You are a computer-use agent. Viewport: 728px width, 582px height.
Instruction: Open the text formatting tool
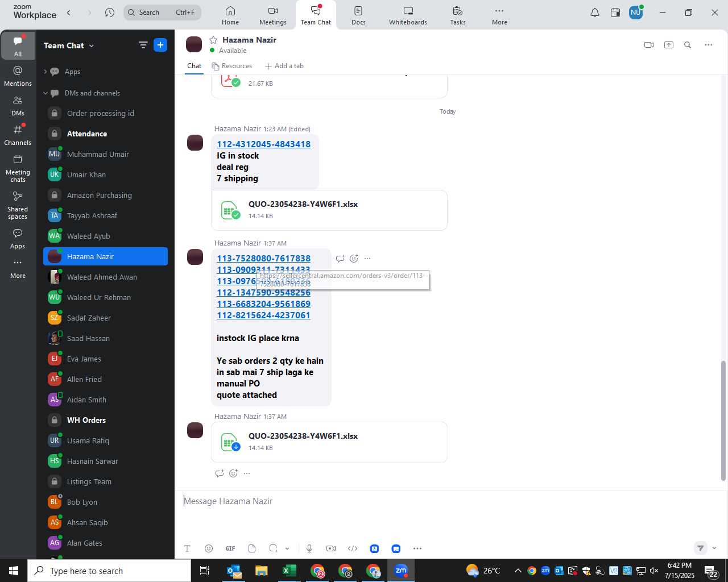tap(187, 548)
